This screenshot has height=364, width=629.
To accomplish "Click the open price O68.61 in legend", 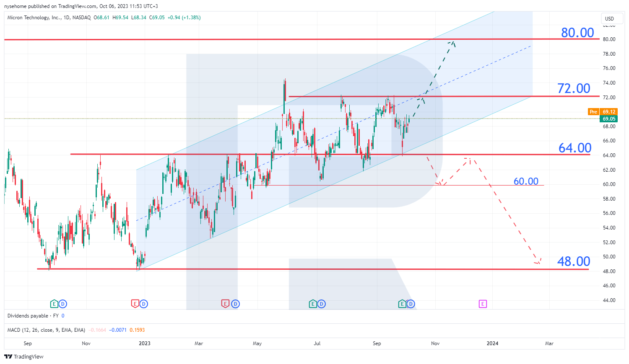I will tap(101, 18).
